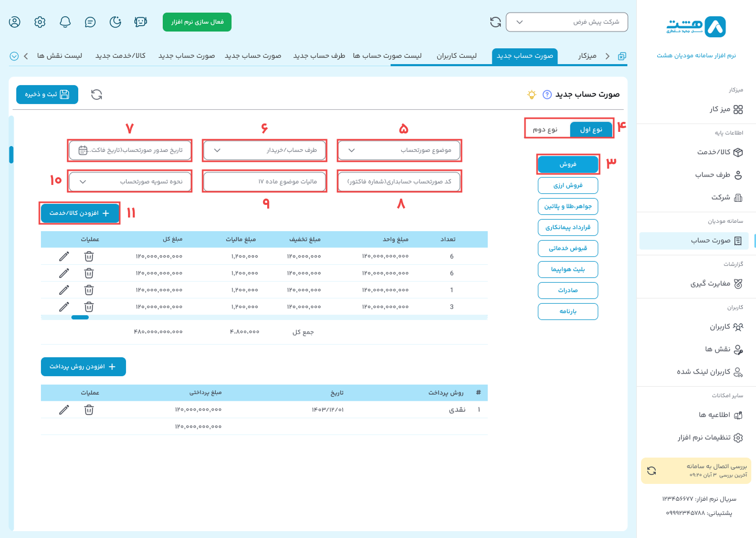Open the notifications bell icon
The image size is (756, 538).
click(65, 22)
